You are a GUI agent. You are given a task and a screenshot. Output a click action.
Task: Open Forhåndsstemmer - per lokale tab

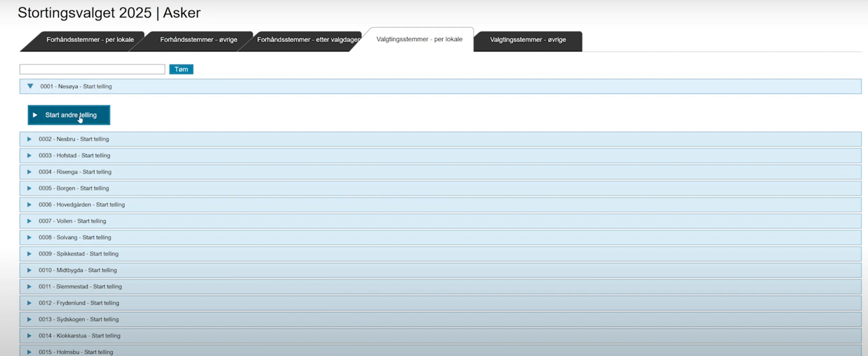89,40
